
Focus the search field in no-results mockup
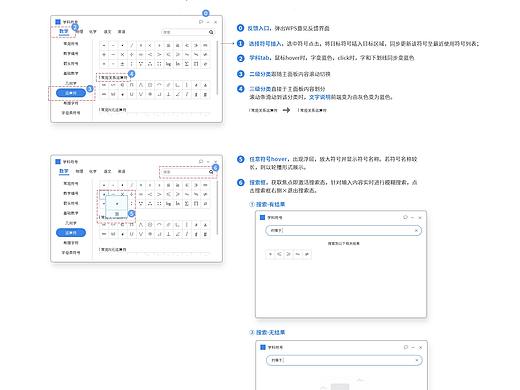(x=344, y=360)
